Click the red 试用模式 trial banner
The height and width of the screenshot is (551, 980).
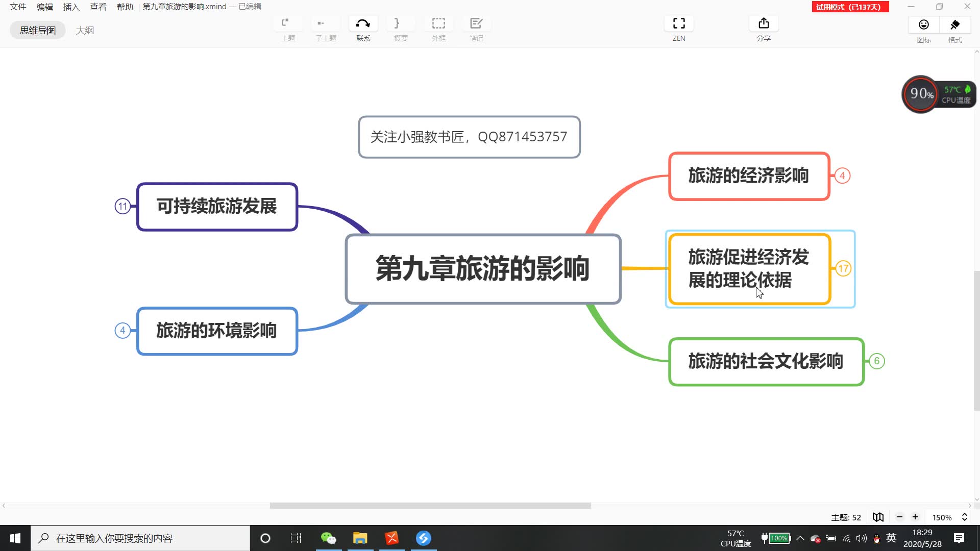tap(850, 7)
